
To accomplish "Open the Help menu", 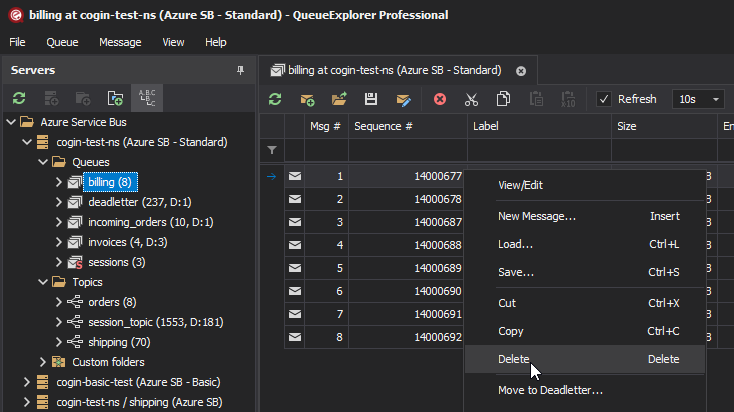I will point(216,42).
